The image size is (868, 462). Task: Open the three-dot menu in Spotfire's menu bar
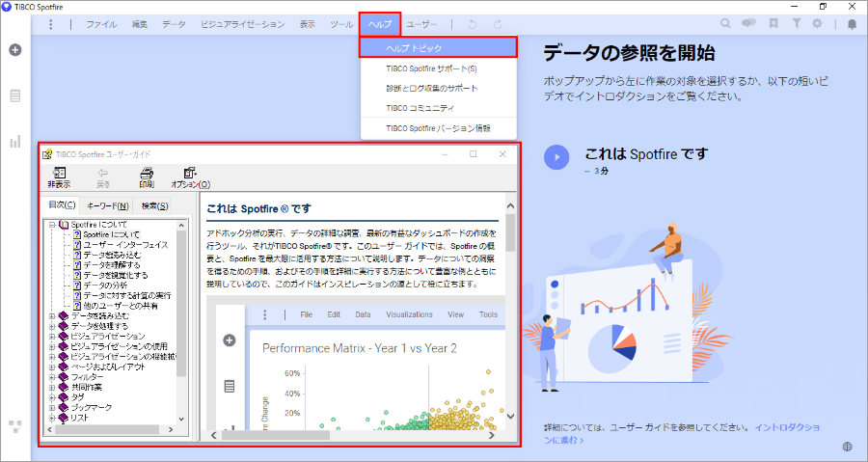(x=50, y=24)
